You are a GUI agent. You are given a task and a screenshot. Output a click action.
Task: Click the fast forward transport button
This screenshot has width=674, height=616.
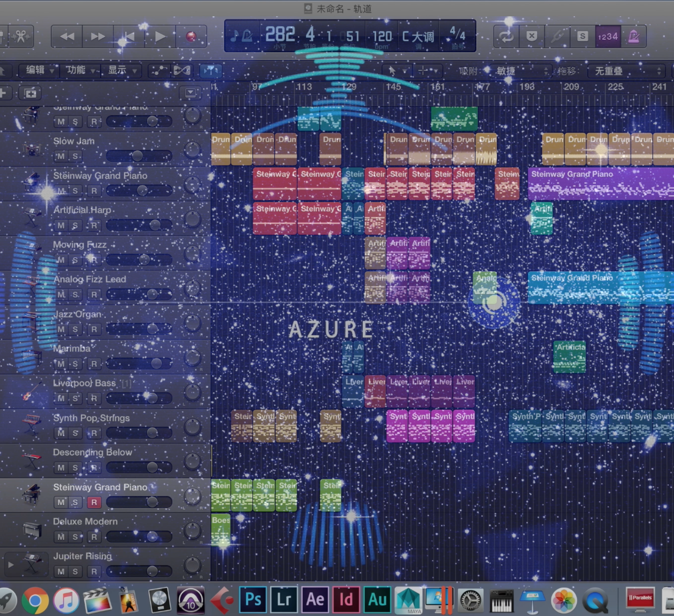tap(98, 37)
